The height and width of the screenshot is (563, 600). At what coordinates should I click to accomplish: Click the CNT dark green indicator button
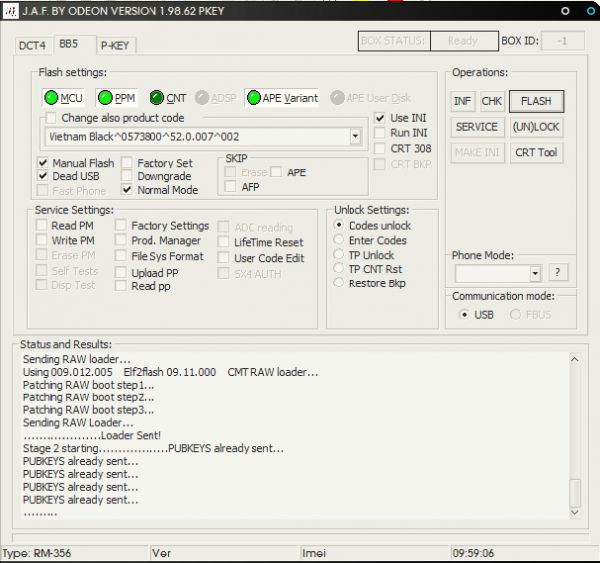pyautogui.click(x=168, y=98)
